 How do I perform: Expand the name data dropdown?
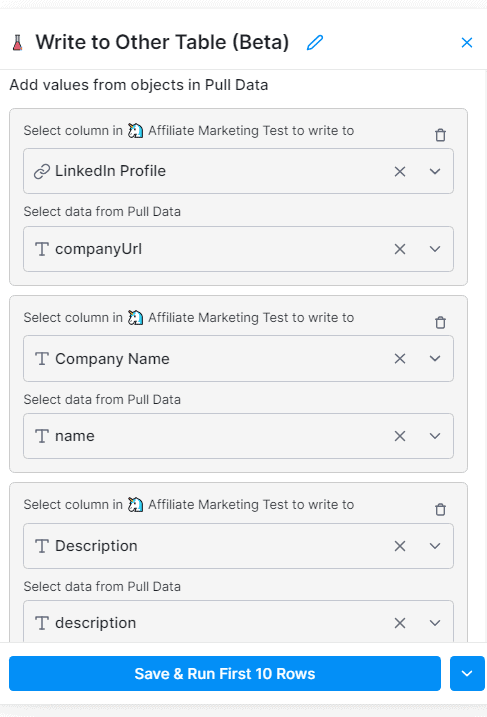pos(435,436)
